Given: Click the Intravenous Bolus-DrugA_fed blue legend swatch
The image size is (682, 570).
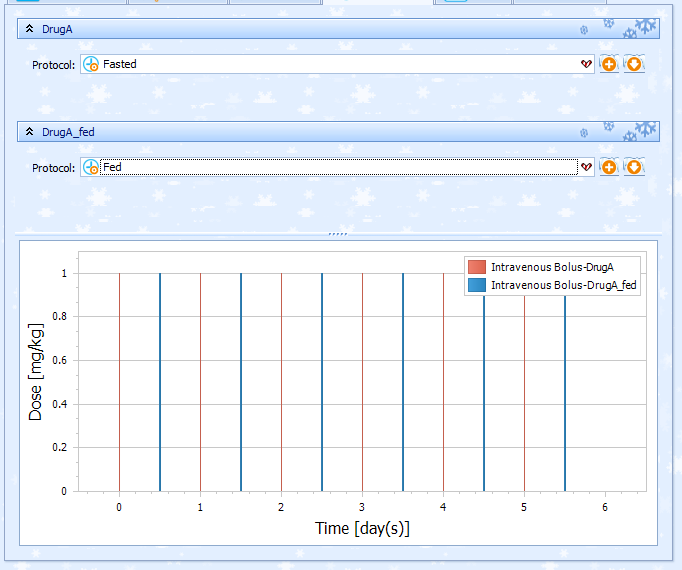Looking at the screenshot, I should pos(477,285).
